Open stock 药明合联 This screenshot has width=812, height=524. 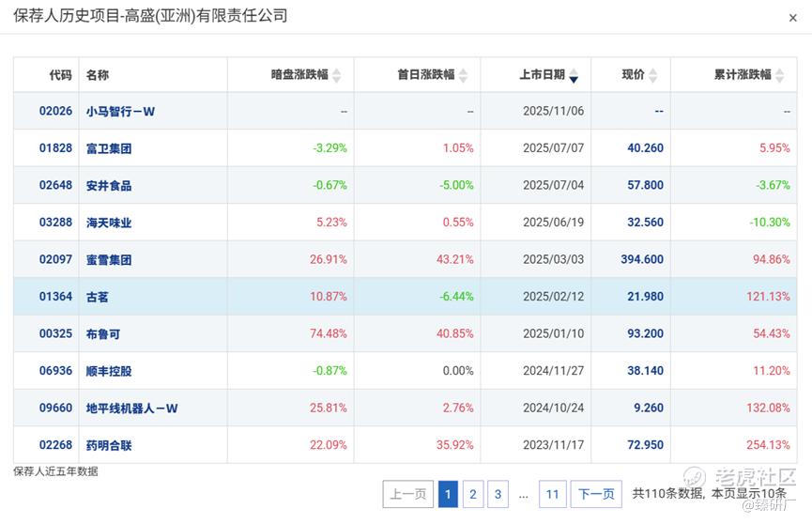[109, 445]
